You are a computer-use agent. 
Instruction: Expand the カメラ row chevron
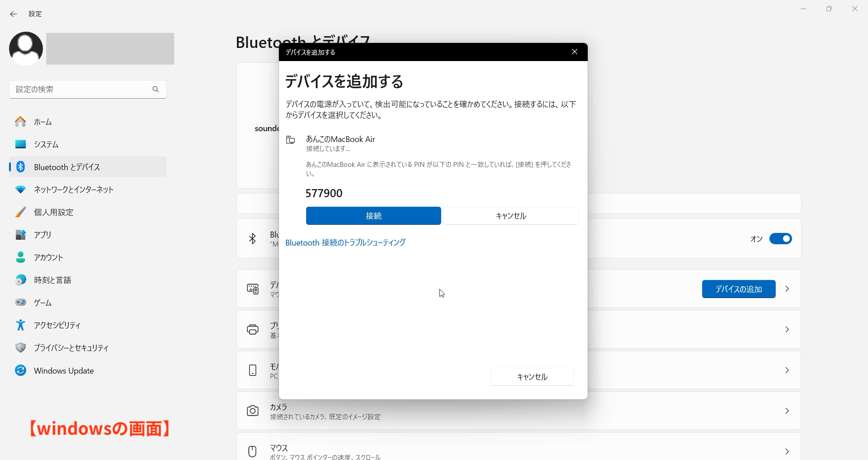787,411
